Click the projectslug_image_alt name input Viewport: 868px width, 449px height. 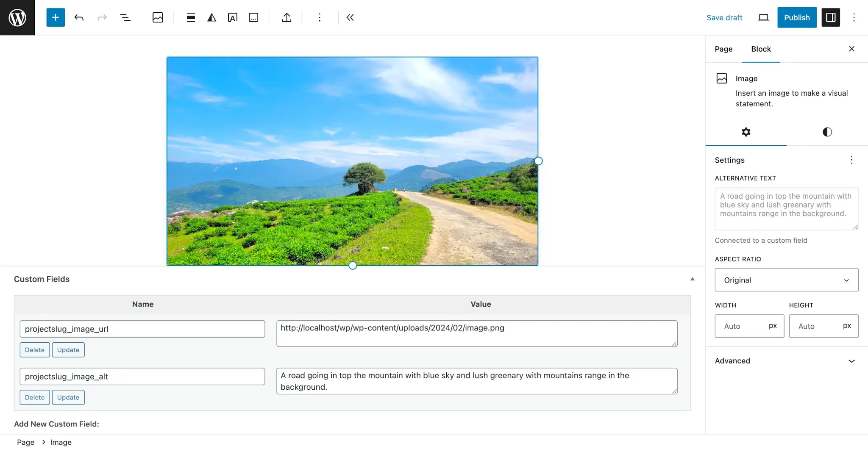click(x=142, y=377)
